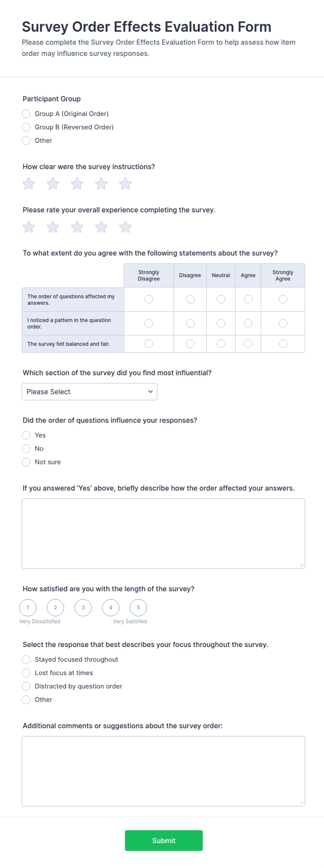Viewport: 324px width, 868px height.
Task: Pick satisfaction level 5 Very Satisfied
Action: point(138,608)
